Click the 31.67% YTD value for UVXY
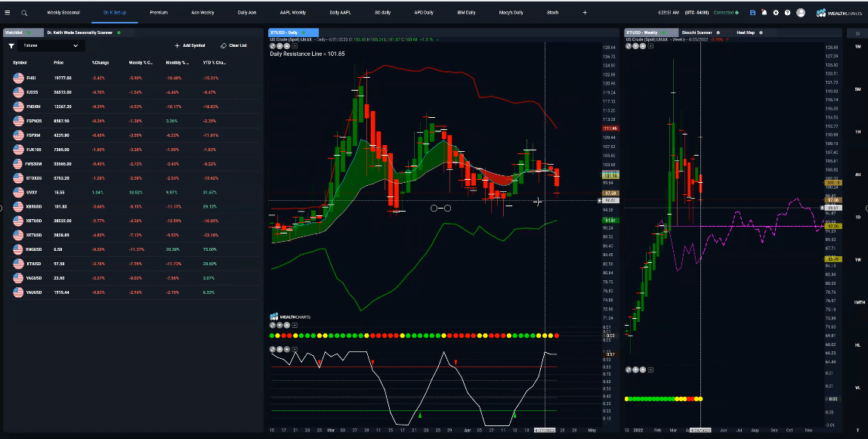868x439 pixels. pyautogui.click(x=210, y=192)
